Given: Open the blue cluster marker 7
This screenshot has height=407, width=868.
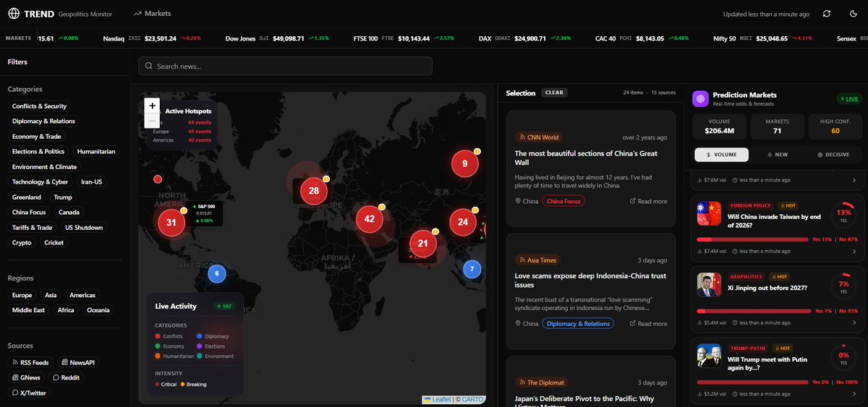Looking at the screenshot, I should (472, 269).
